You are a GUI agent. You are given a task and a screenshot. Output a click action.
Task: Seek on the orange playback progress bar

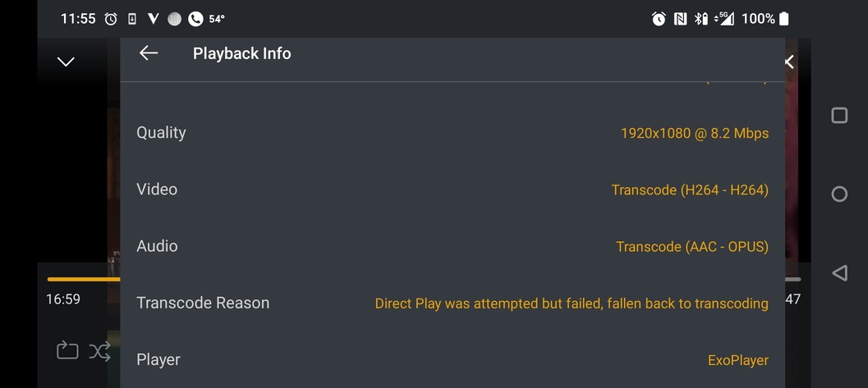pyautogui.click(x=82, y=279)
